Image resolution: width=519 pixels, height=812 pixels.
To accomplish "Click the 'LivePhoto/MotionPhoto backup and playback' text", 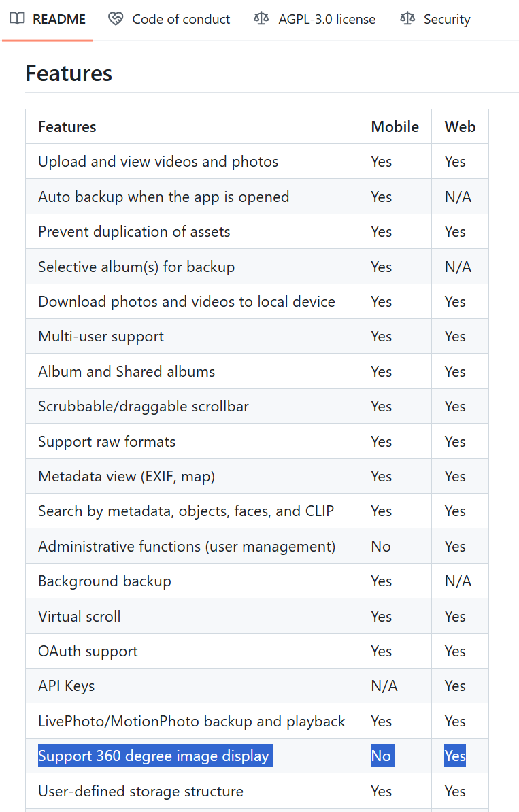I will (x=191, y=721).
